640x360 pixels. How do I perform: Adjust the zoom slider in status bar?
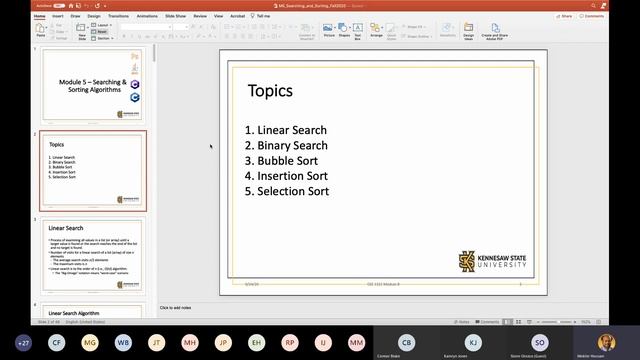click(x=558, y=322)
